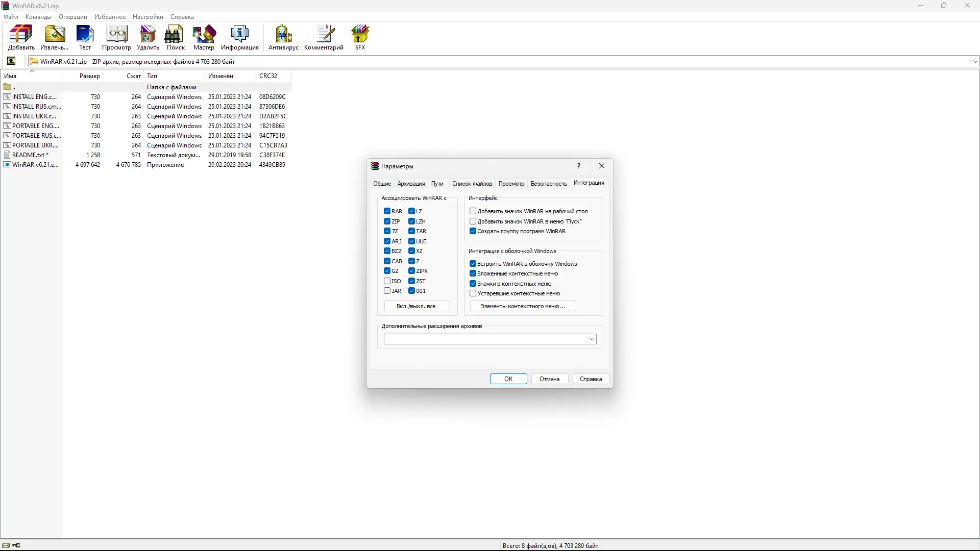Click the Просмотр (View) toolbar icon
Image resolution: width=980 pixels, height=551 pixels.
116,37
